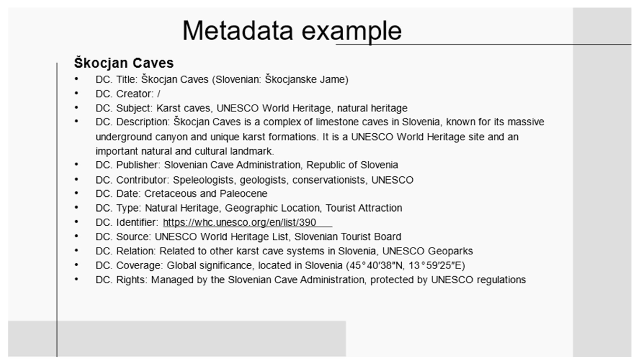Click the bullet point beside DC. Date

(x=76, y=193)
